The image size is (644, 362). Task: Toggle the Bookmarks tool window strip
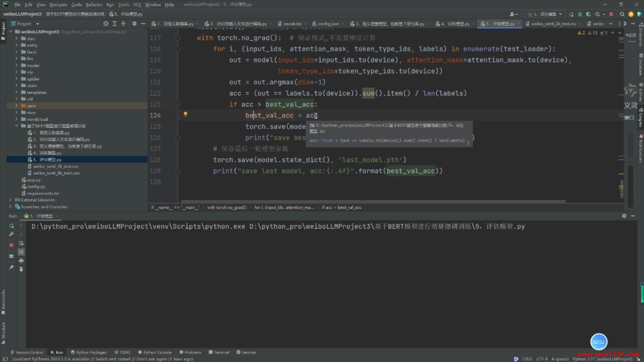pyautogui.click(x=3, y=302)
